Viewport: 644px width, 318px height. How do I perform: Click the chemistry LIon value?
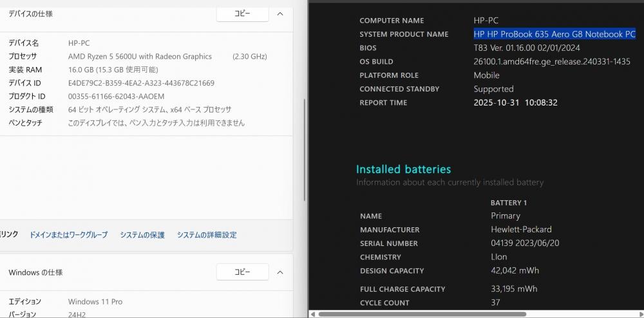pyautogui.click(x=499, y=257)
